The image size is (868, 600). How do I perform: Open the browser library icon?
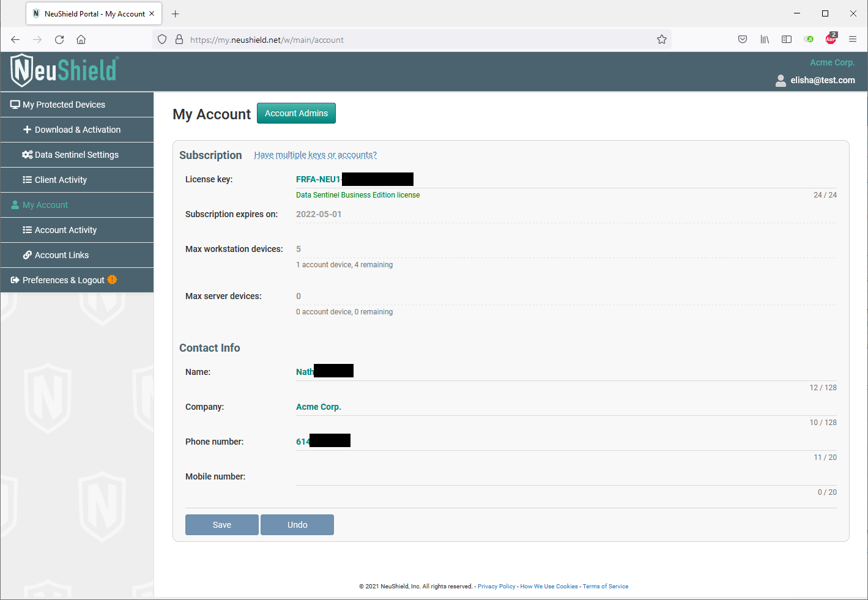(x=765, y=40)
